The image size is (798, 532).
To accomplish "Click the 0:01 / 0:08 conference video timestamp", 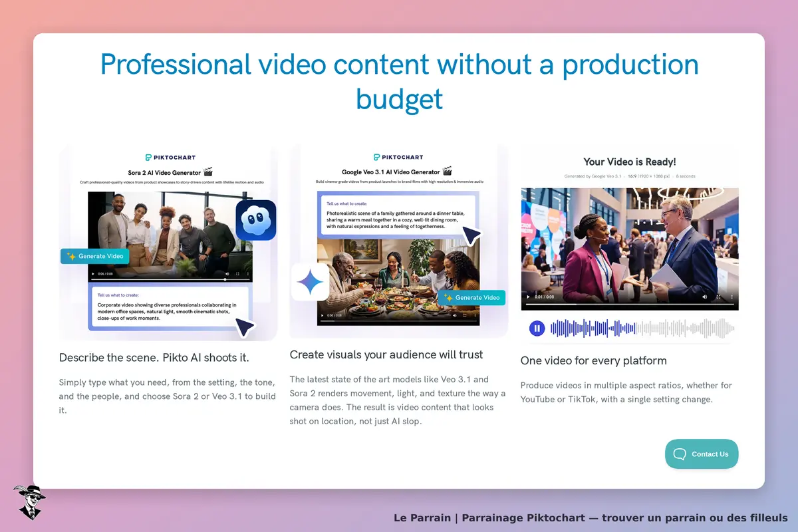I will pos(543,297).
